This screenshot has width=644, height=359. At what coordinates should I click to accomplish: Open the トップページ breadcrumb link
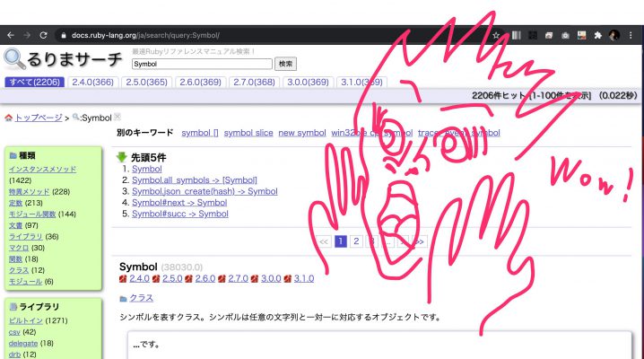point(39,118)
